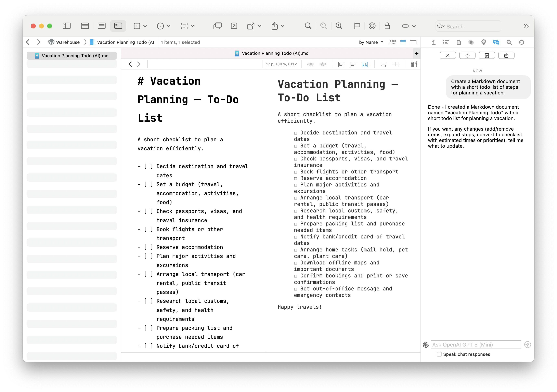Clear chat with the X button

[448, 55]
